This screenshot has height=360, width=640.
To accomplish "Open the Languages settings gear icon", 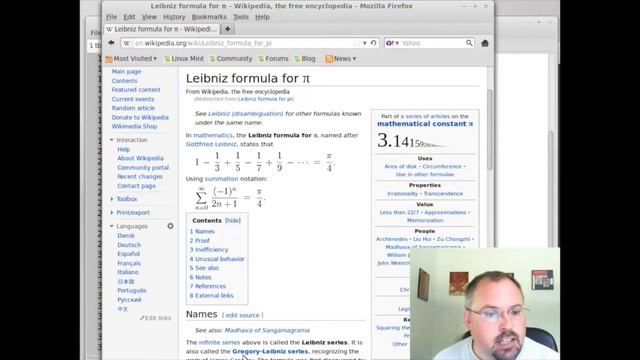I will pyautogui.click(x=170, y=226).
